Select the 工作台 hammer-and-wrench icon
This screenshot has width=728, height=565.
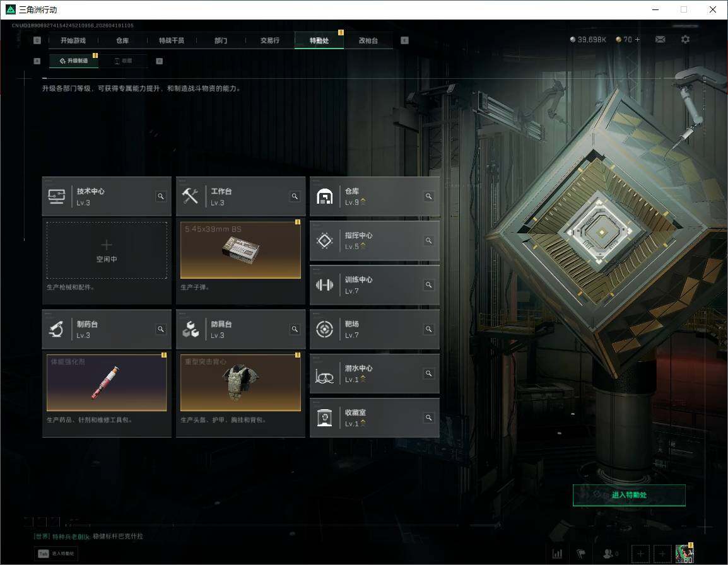coord(191,196)
